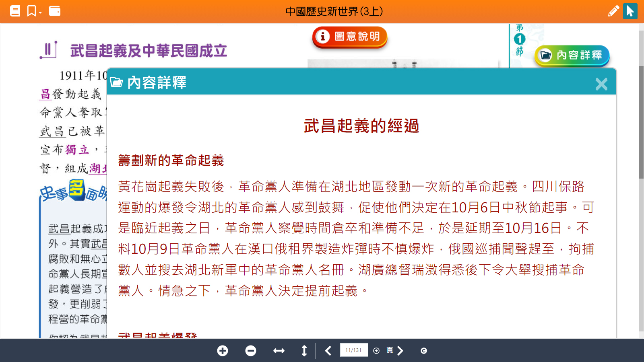Expand the bookmark dropdown
644x362 pixels.
coord(34,11)
